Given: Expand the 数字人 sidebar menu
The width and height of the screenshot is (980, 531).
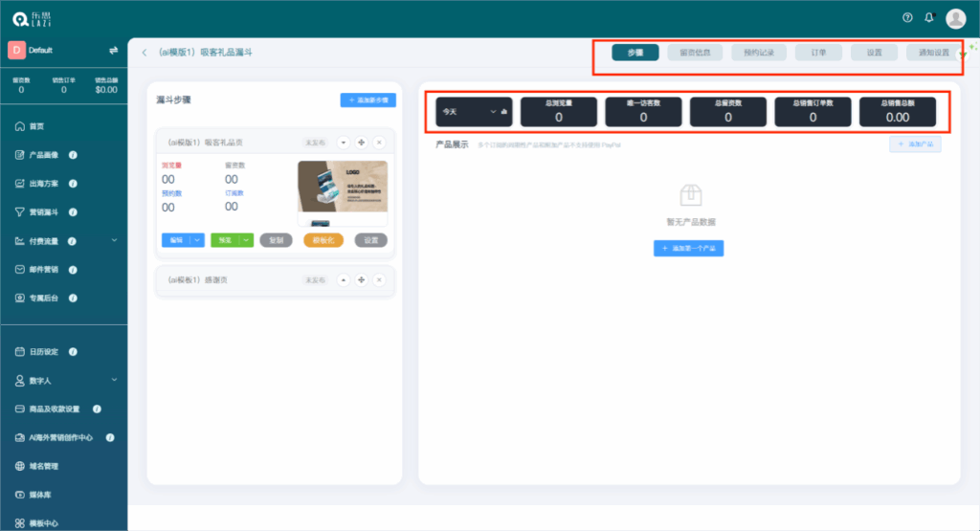Looking at the screenshot, I should pos(114,380).
